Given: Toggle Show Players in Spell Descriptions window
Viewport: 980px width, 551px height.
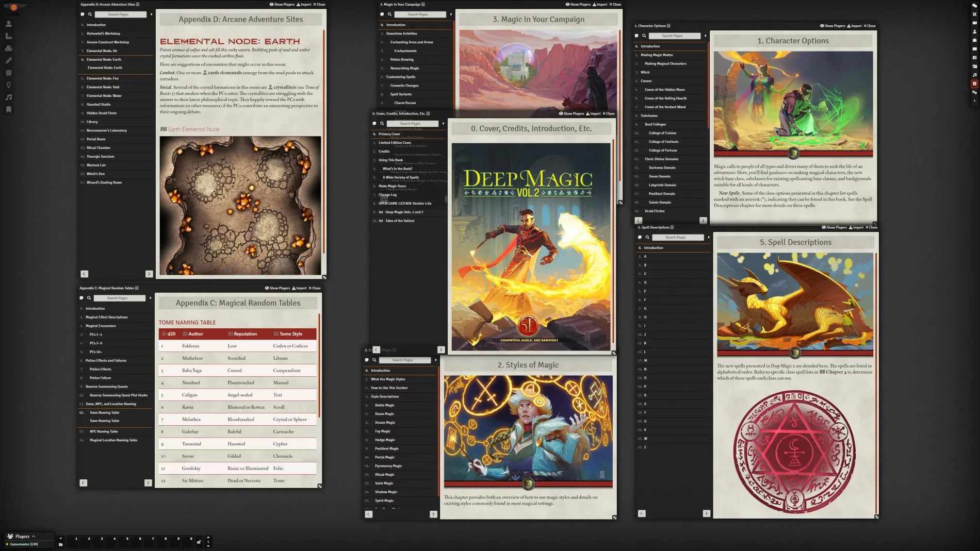Looking at the screenshot, I should [x=834, y=227].
